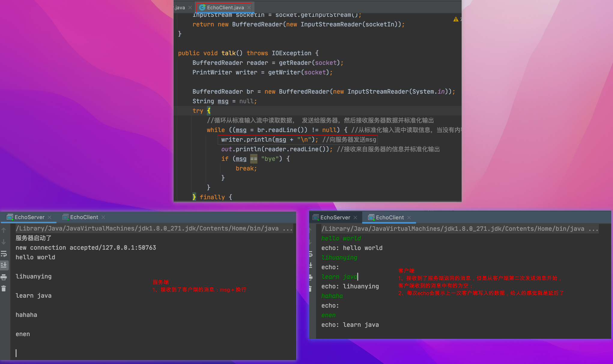Toggle Scroll to End in left console
613x364 pixels.
4,265
